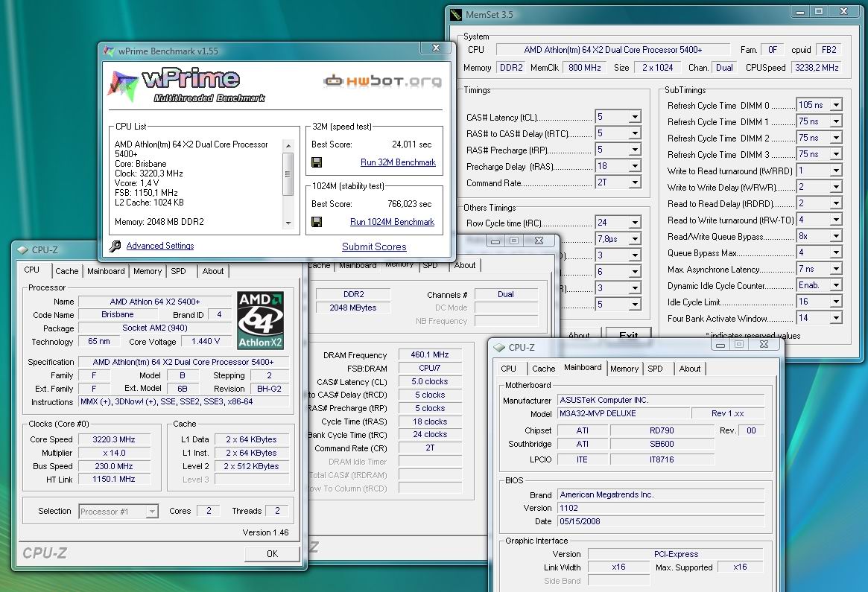Viewport: 868px width, 592px height.
Task: Click scroll-down arrow in wPrime CPU List
Action: tap(288, 223)
